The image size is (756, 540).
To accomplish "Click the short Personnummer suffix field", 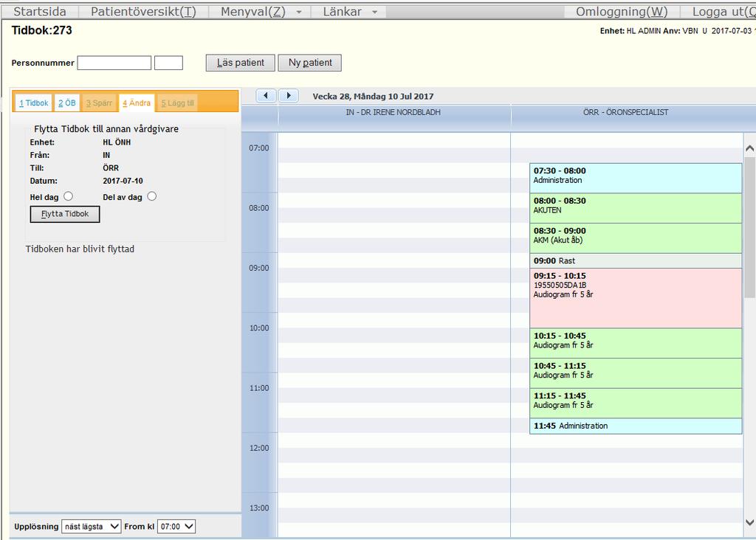I will click(168, 63).
